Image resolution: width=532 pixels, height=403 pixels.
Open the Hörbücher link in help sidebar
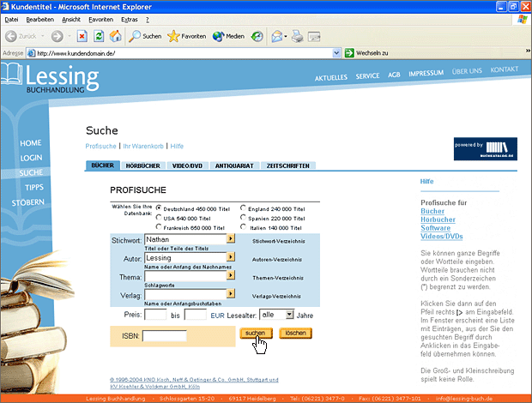[x=438, y=220]
